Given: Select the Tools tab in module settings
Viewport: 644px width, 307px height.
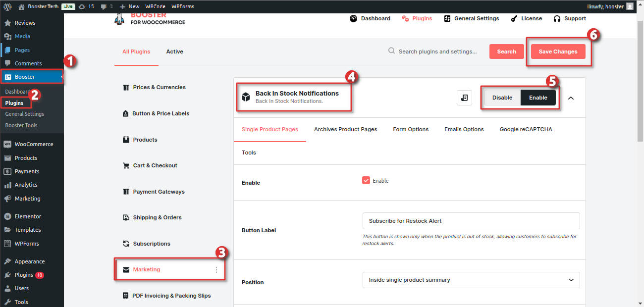Looking at the screenshot, I should (249, 153).
